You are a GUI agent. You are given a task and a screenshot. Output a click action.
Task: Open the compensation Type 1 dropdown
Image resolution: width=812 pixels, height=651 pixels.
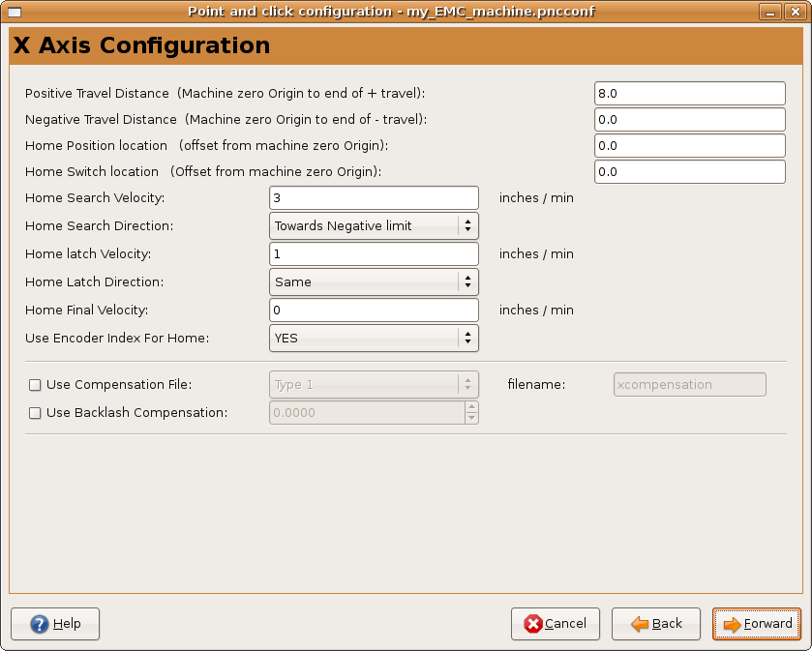click(374, 384)
